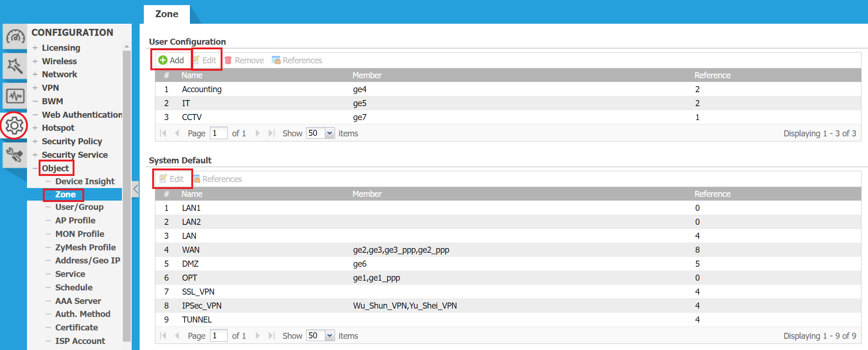Click Edit in System Default toolbar
The width and height of the screenshot is (868, 350).
point(172,179)
